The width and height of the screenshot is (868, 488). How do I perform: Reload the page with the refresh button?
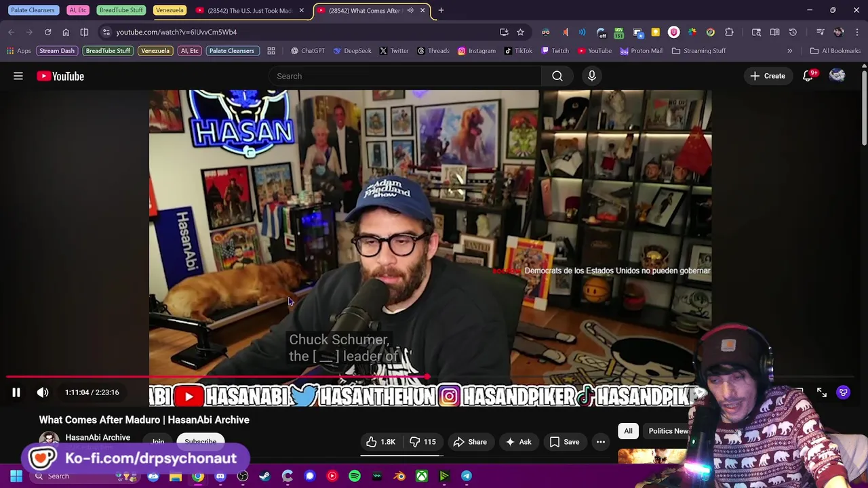(x=47, y=32)
